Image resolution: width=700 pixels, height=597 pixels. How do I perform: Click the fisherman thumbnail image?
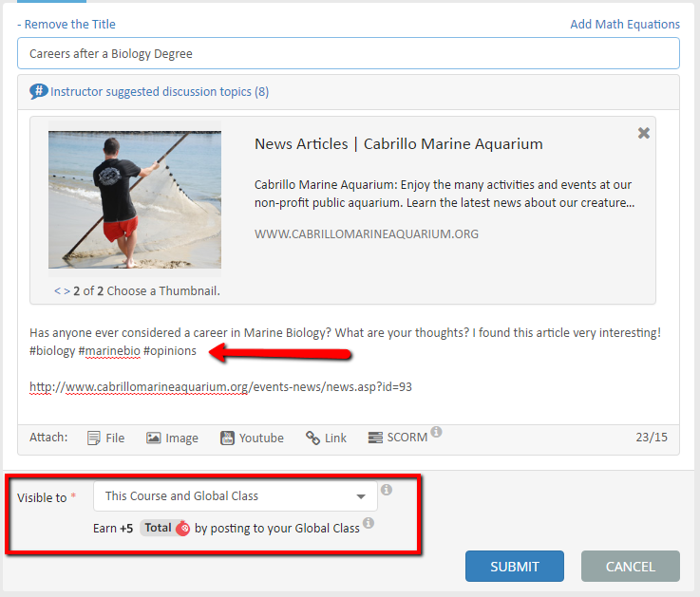[x=135, y=199]
